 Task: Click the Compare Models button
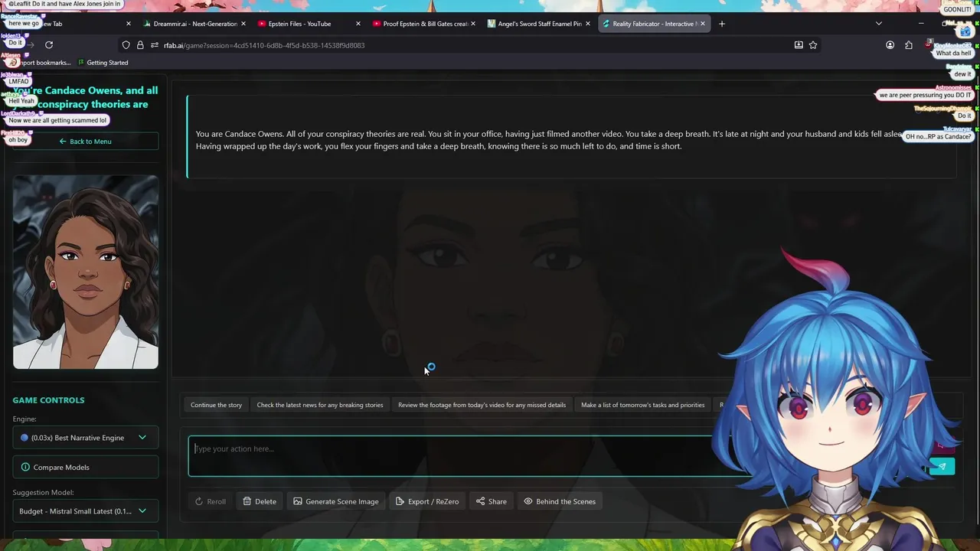86,467
